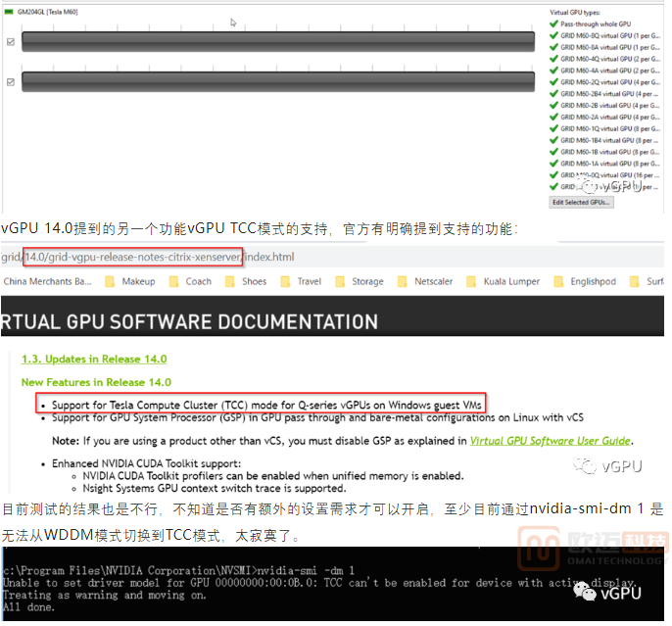The width and height of the screenshot is (672, 626).
Task: Select the 'GRID M60-1B virtual GPU' row
Action: (605, 152)
